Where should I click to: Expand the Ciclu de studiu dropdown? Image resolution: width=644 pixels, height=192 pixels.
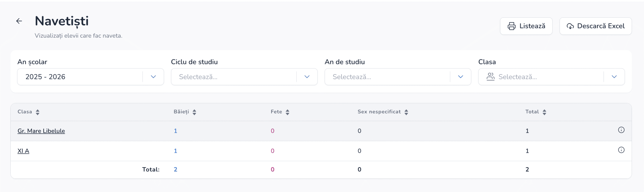[x=307, y=77]
